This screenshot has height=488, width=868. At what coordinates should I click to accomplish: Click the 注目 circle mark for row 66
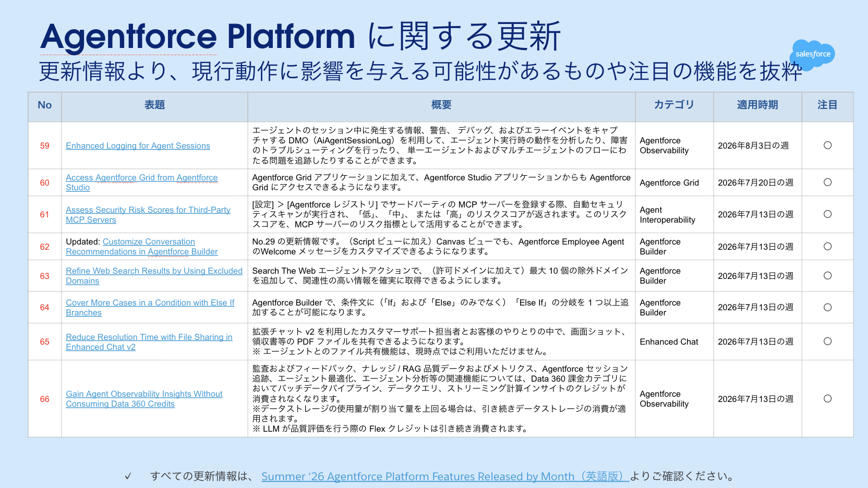coord(827,399)
